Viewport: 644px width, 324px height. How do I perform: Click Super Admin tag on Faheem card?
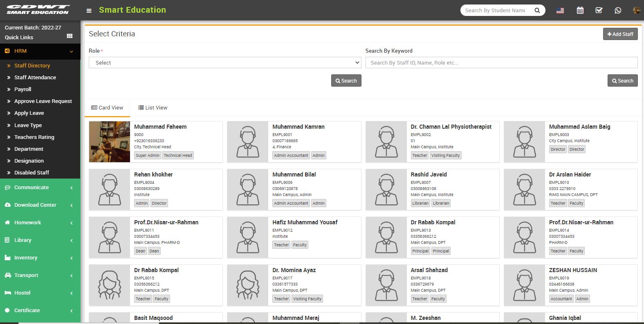[148, 156]
